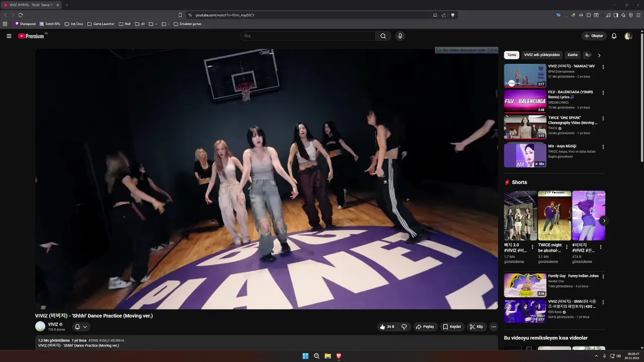Show next filter chips with arrow
The width and height of the screenshot is (644, 362).
599,55
